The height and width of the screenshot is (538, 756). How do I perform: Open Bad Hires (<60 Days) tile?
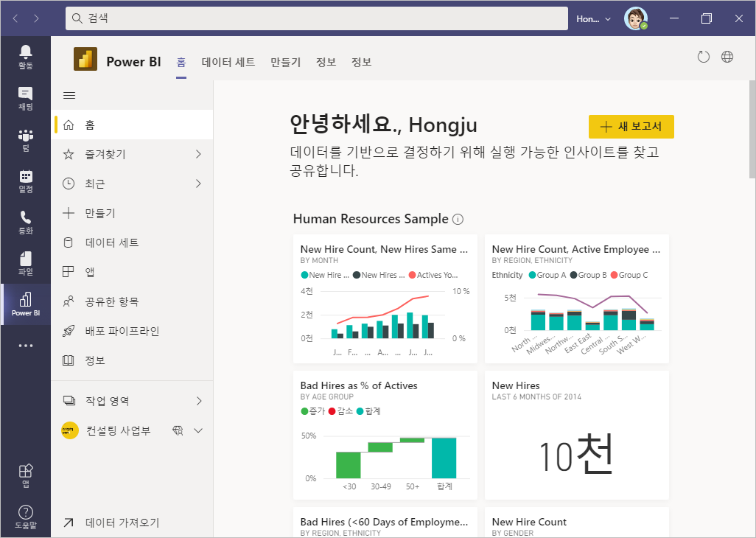[385, 523]
